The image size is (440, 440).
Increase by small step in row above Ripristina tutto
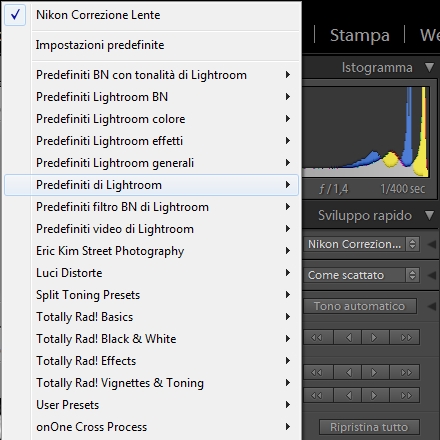[375, 395]
